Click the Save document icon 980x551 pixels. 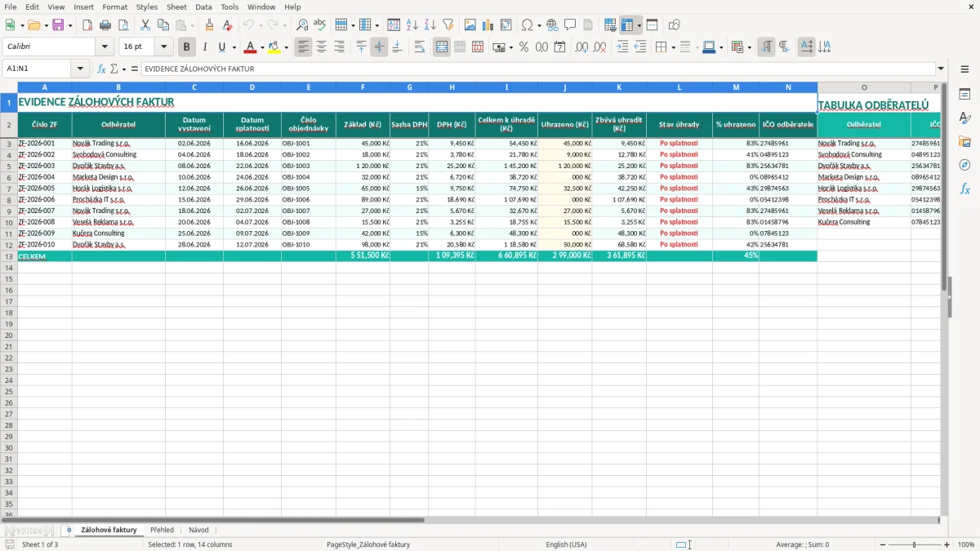tap(58, 25)
